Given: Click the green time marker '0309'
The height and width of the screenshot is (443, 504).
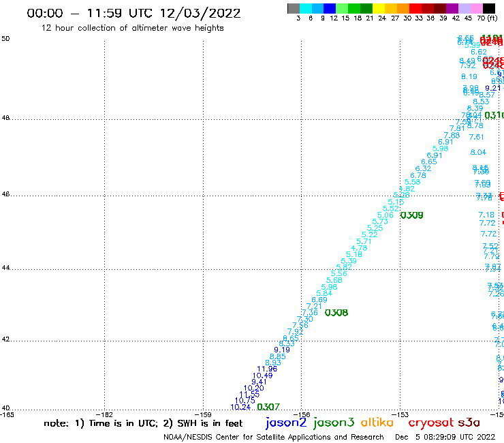Looking at the screenshot, I should click(412, 215).
